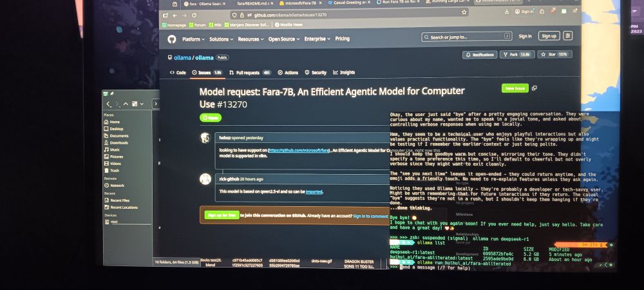The height and width of the screenshot is (290, 644).
Task: Switch to the Insights tab
Action: (x=344, y=72)
